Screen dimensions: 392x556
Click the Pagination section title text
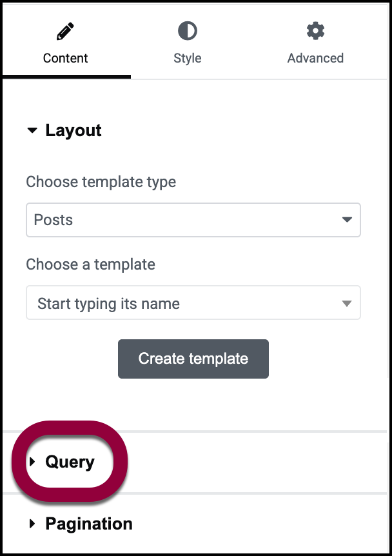coord(89,524)
